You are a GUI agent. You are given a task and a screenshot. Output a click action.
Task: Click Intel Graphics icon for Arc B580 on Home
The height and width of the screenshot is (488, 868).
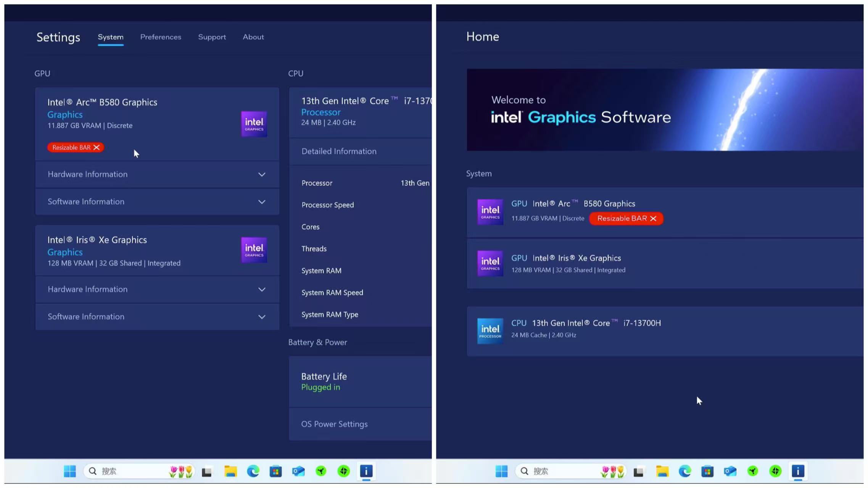click(490, 212)
